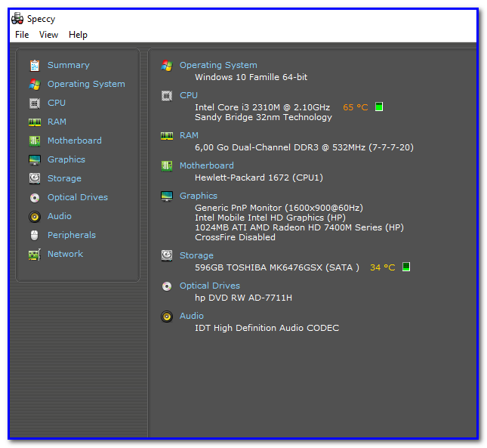Screen dimensions: 487x448
Task: Click the Summary clipboard icon in sidebar
Action: coord(35,65)
